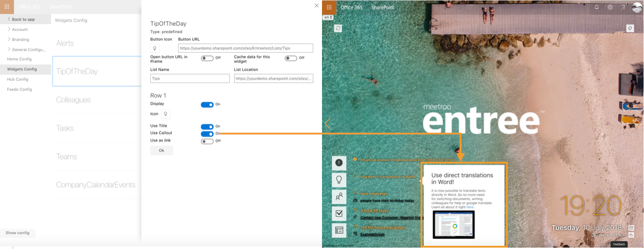Click orange alert icon next to Financial system

pyautogui.click(x=355, y=160)
